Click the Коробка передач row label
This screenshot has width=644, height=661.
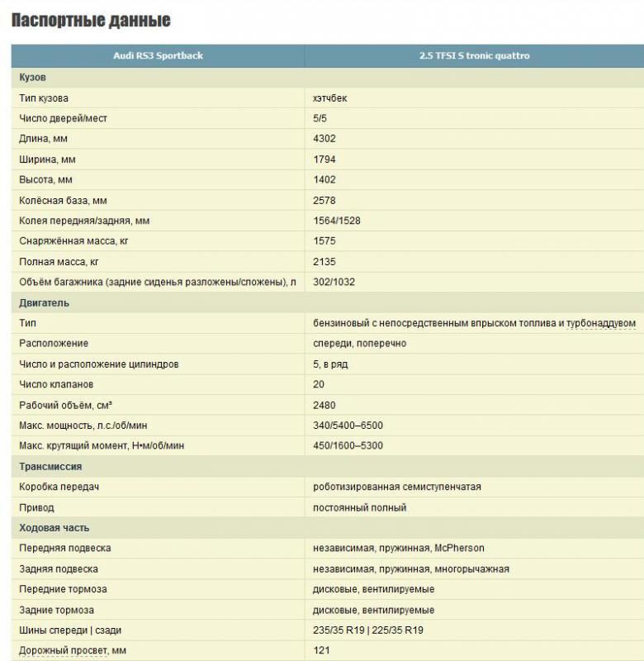tap(59, 487)
